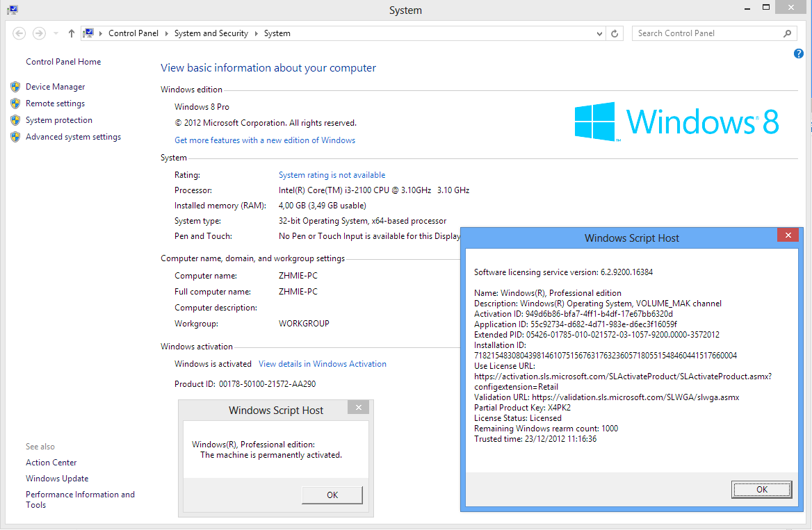The height and width of the screenshot is (530, 812).
Task: Click Remaining Windows rearm count: 1000
Action: (546, 429)
